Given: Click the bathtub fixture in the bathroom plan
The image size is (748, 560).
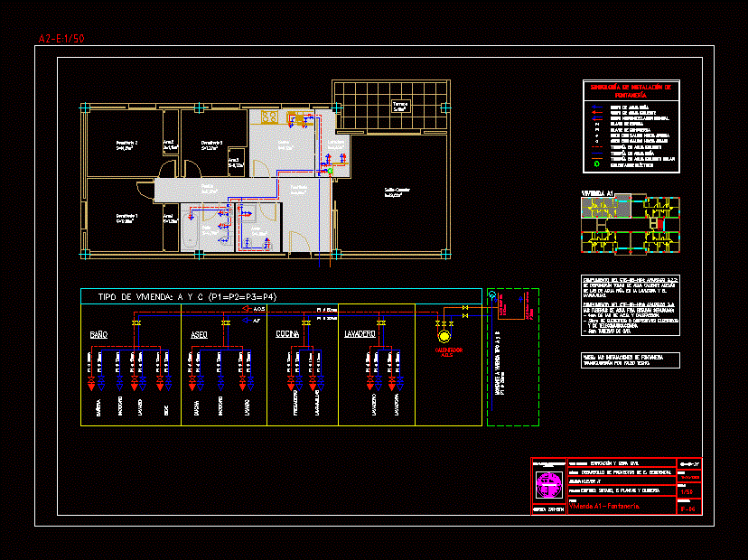Looking at the screenshot, I should tap(189, 232).
